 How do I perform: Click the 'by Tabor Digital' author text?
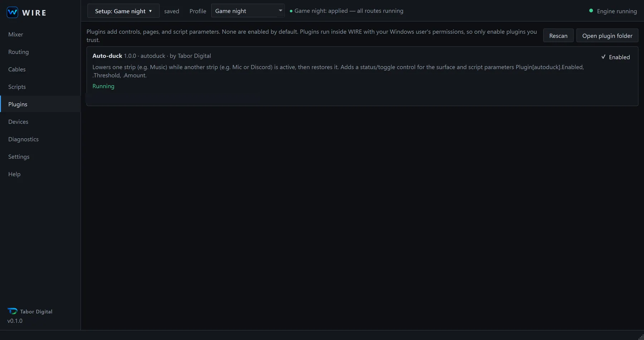[x=190, y=56]
